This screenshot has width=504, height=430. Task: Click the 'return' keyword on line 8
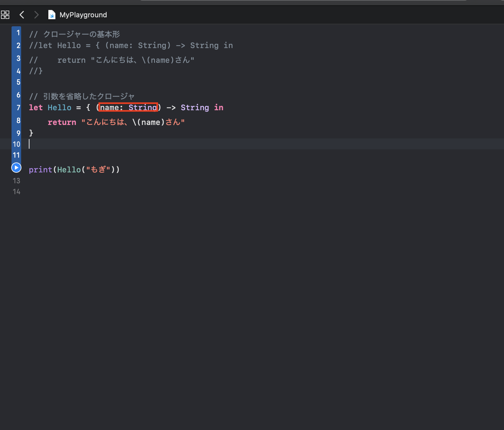point(62,122)
